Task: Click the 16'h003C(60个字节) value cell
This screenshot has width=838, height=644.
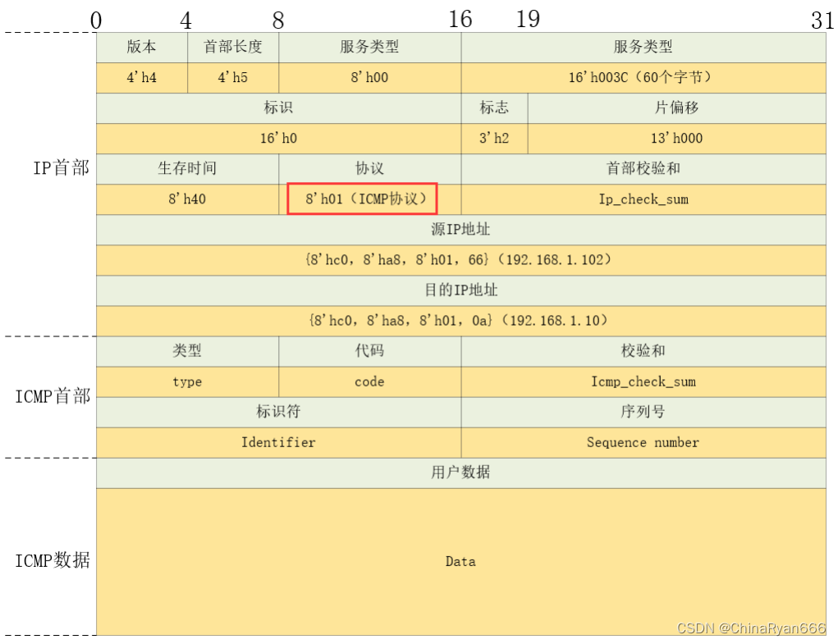Action: pyautogui.click(x=643, y=78)
